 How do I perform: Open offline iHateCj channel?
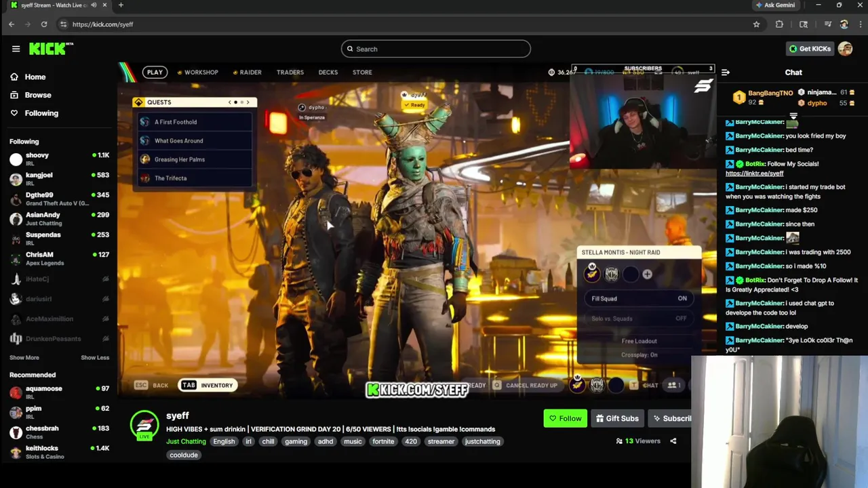pos(59,279)
